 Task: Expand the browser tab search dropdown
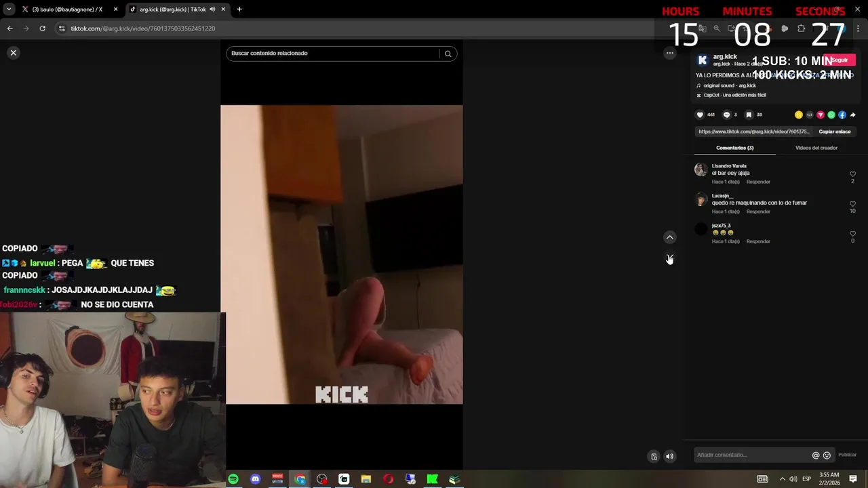point(8,9)
